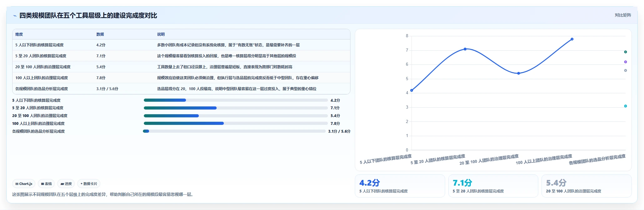The image size is (644, 210).
Task: Click the footer caption starting 这张图展示
Action: click(x=103, y=194)
